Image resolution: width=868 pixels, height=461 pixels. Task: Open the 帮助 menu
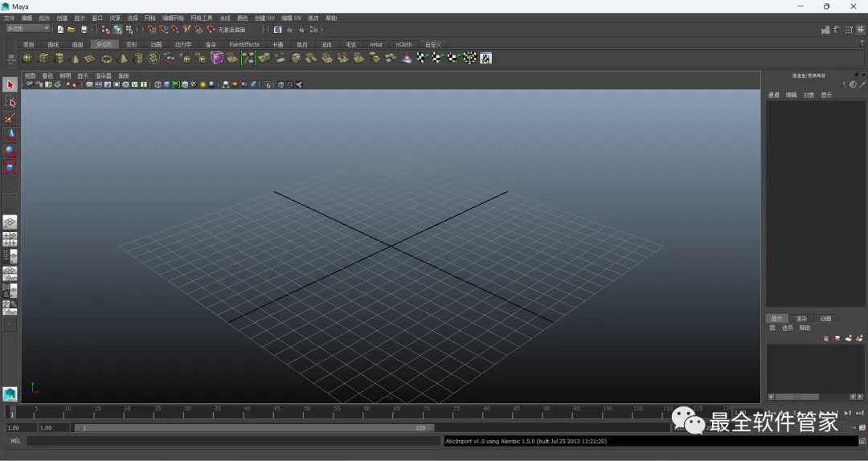tap(331, 18)
